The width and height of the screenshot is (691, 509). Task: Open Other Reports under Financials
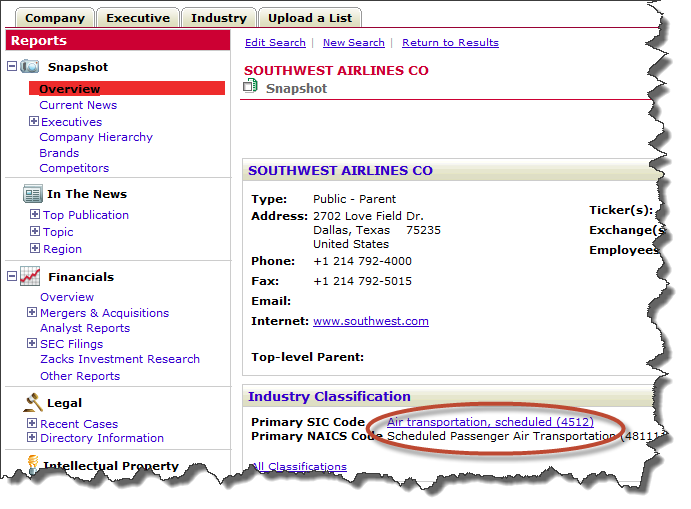click(x=80, y=376)
